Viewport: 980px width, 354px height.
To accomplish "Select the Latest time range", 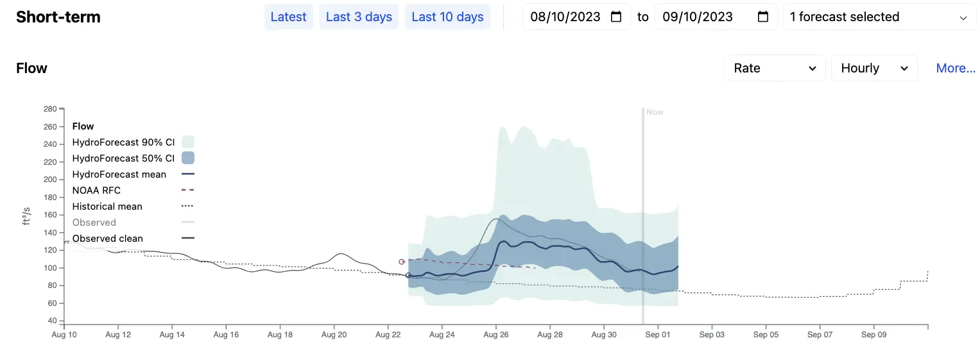I will tap(288, 17).
